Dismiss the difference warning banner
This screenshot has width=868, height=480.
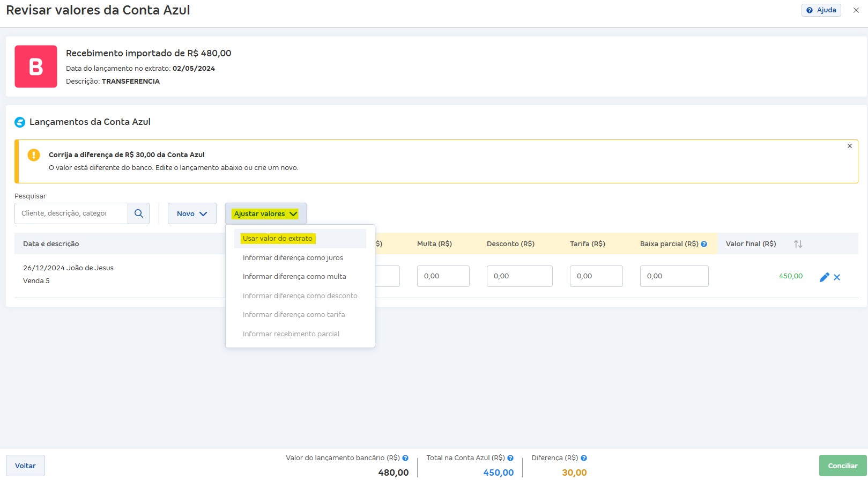[850, 146]
